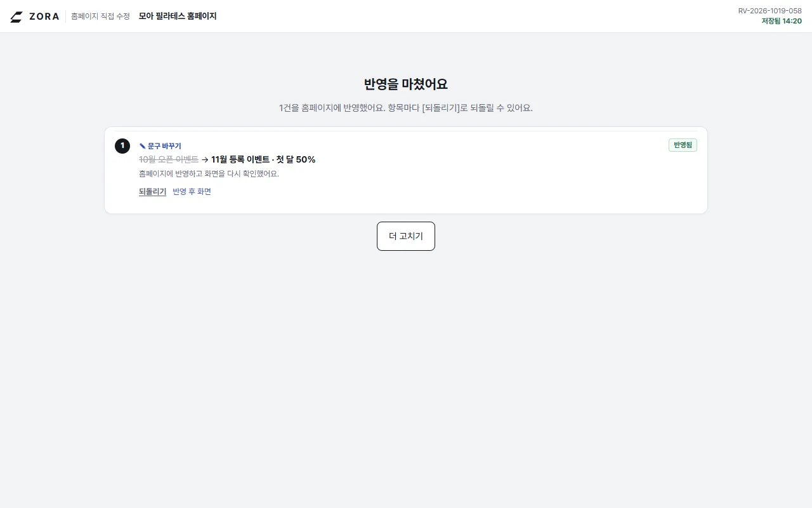Select the 모아 필라테스 홈페이지 title
The height and width of the screenshot is (508, 812).
[x=178, y=17]
